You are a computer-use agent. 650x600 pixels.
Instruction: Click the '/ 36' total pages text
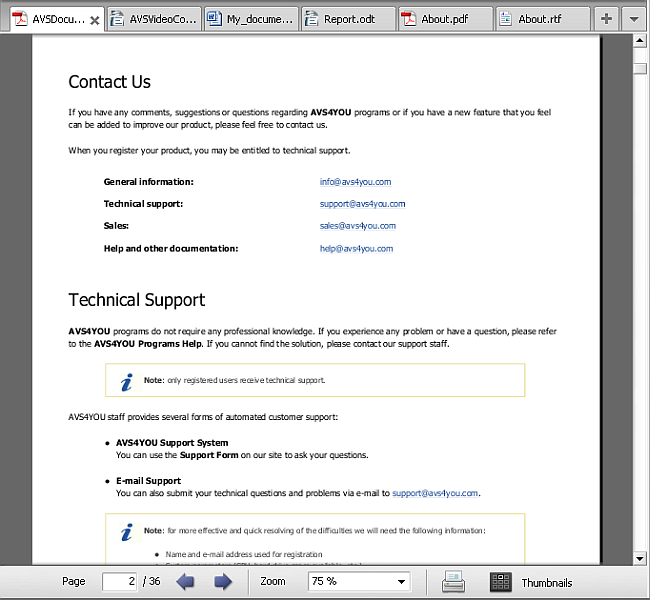point(151,581)
